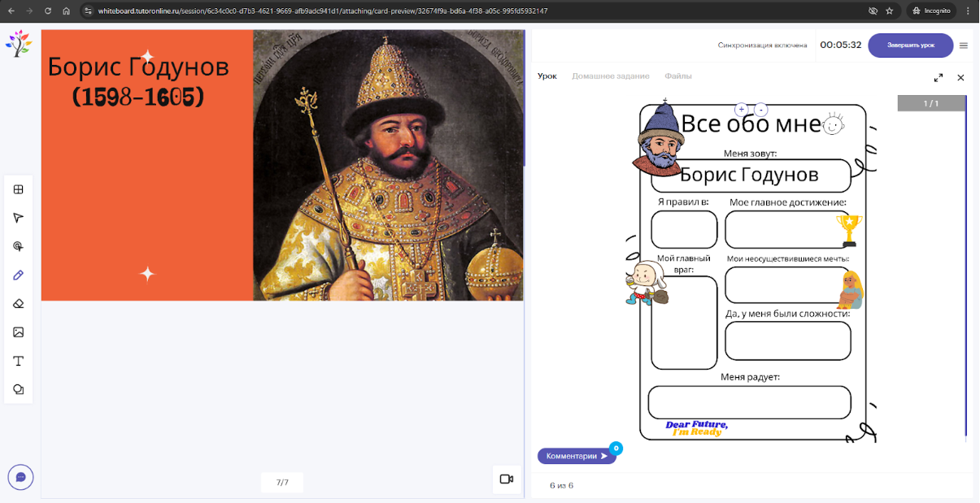Select the text tool

pyautogui.click(x=18, y=361)
